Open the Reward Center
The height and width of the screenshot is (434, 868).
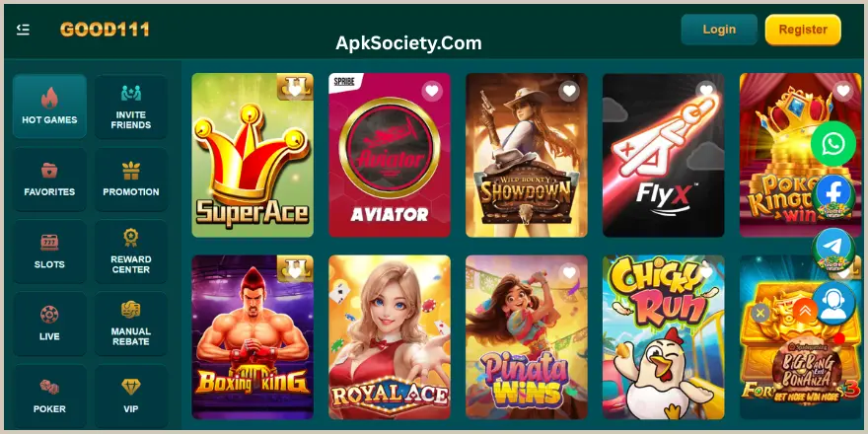[130, 252]
